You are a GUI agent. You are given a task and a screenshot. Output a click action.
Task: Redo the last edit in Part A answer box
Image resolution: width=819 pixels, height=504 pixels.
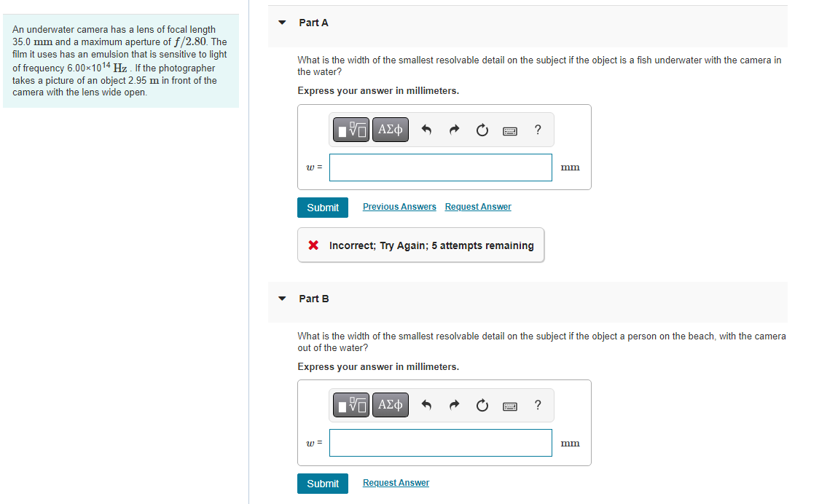coord(454,130)
